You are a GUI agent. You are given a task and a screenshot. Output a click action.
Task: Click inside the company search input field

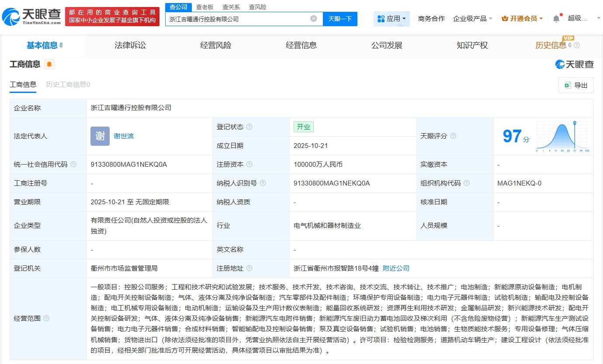tap(238, 18)
